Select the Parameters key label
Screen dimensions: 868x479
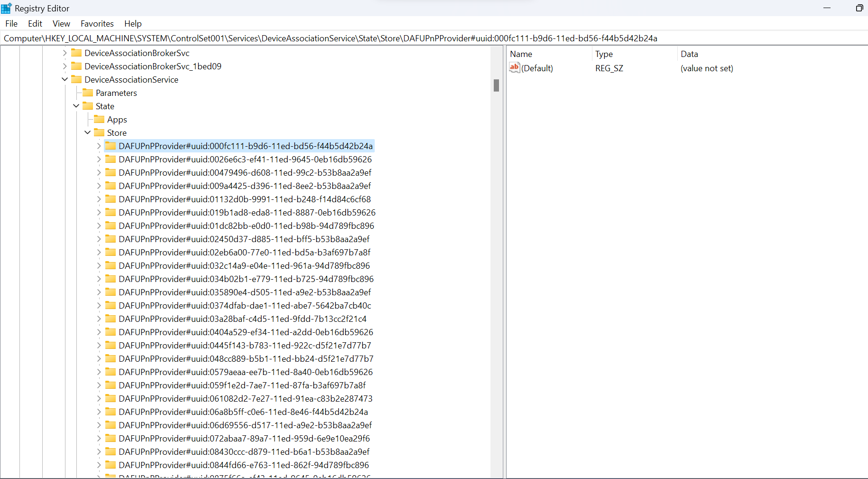point(116,93)
